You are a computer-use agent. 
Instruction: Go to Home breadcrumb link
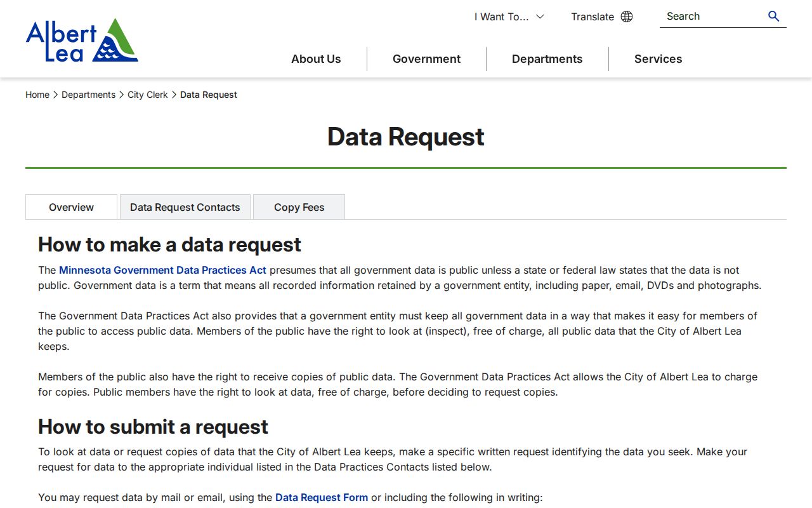pos(37,95)
